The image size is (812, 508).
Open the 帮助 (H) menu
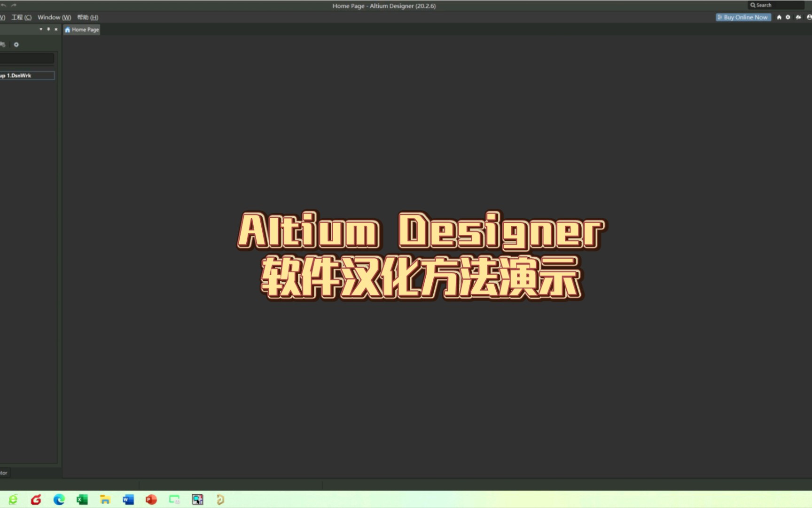pyautogui.click(x=88, y=17)
